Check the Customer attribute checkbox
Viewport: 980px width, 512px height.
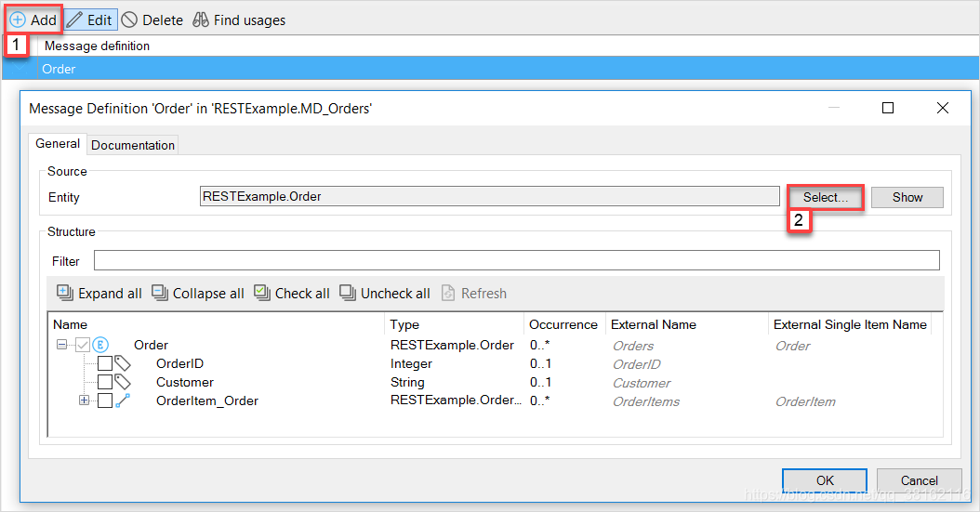tap(105, 382)
